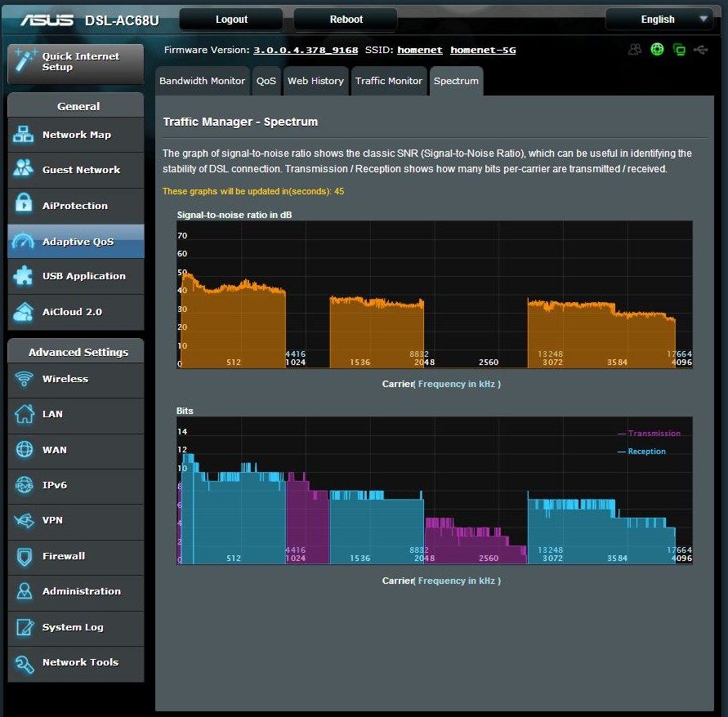Switch to the QoS tab
This screenshot has width=728, height=717.
(266, 81)
